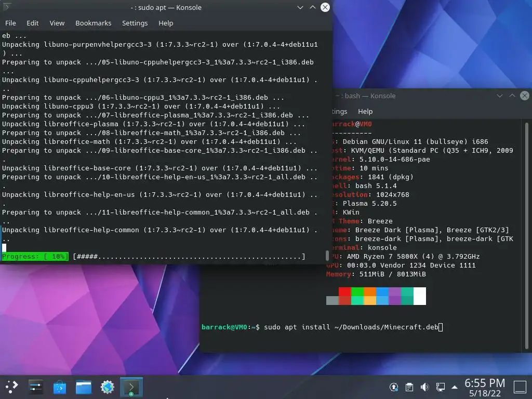Viewport: 532px width, 399px height.
Task: Open the KDE application launcher
Action: pos(11,387)
